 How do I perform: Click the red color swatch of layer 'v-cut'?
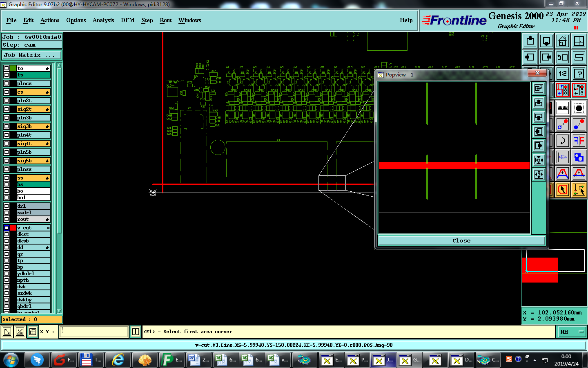pyautogui.click(x=13, y=228)
